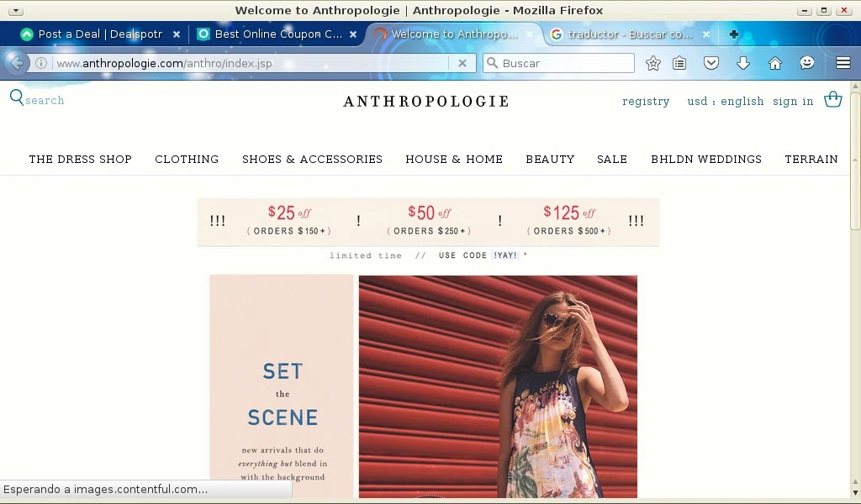Open the SALE menu

coord(612,159)
